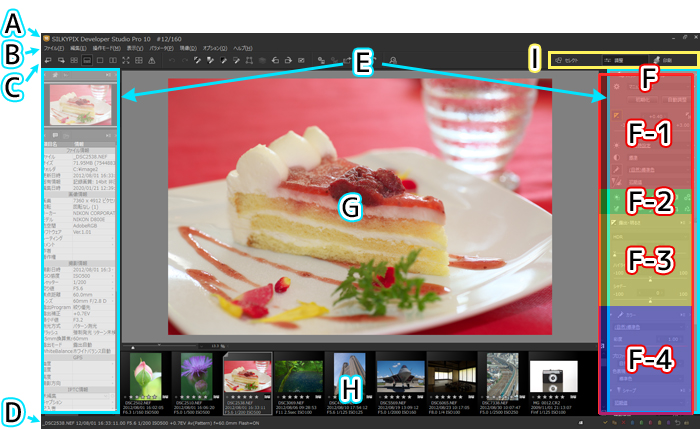This screenshot has width=700, height=429.
Task: Click the undo arrow in the toolbar
Action: tap(172, 60)
